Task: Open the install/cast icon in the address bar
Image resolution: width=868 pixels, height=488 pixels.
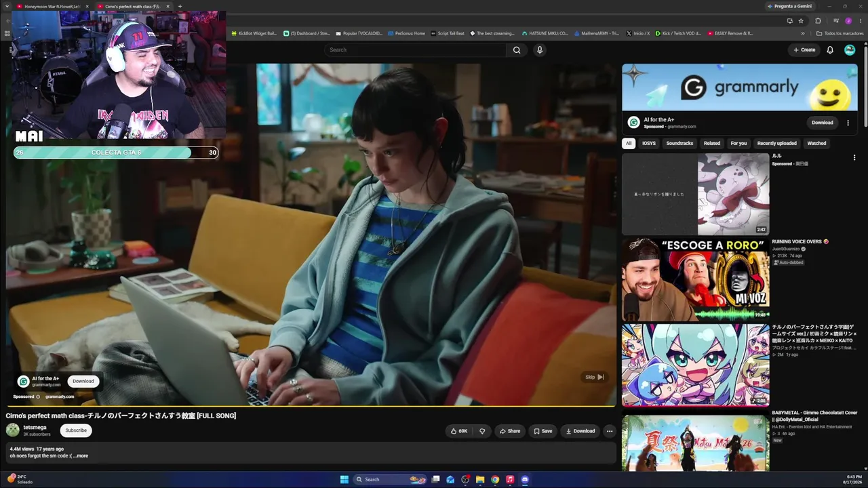Action: [790, 20]
